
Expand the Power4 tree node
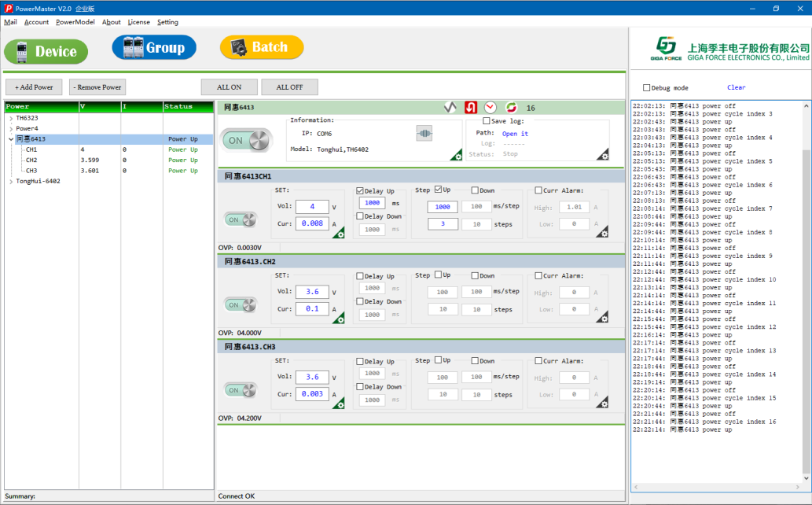click(11, 128)
